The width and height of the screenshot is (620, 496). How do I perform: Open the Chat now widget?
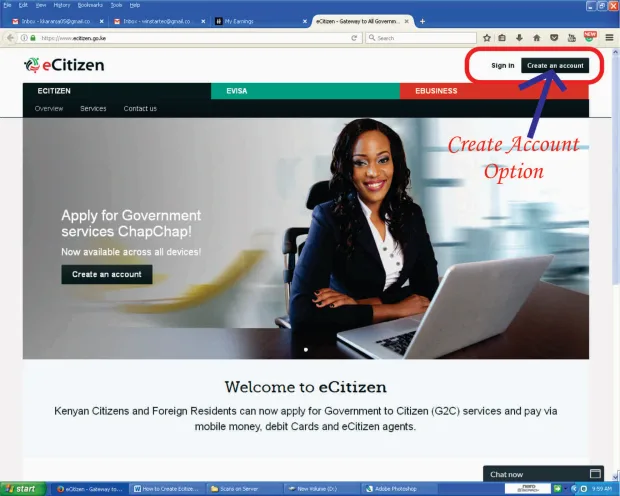(543, 474)
